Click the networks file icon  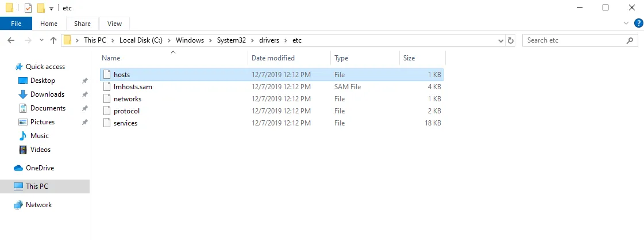(107, 99)
